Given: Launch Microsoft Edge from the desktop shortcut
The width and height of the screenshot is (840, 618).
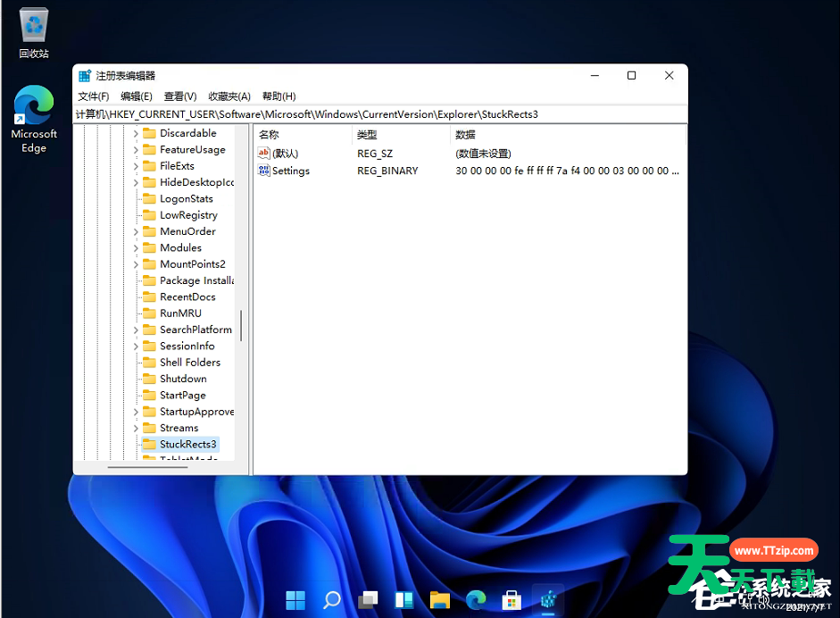Looking at the screenshot, I should tap(34, 107).
